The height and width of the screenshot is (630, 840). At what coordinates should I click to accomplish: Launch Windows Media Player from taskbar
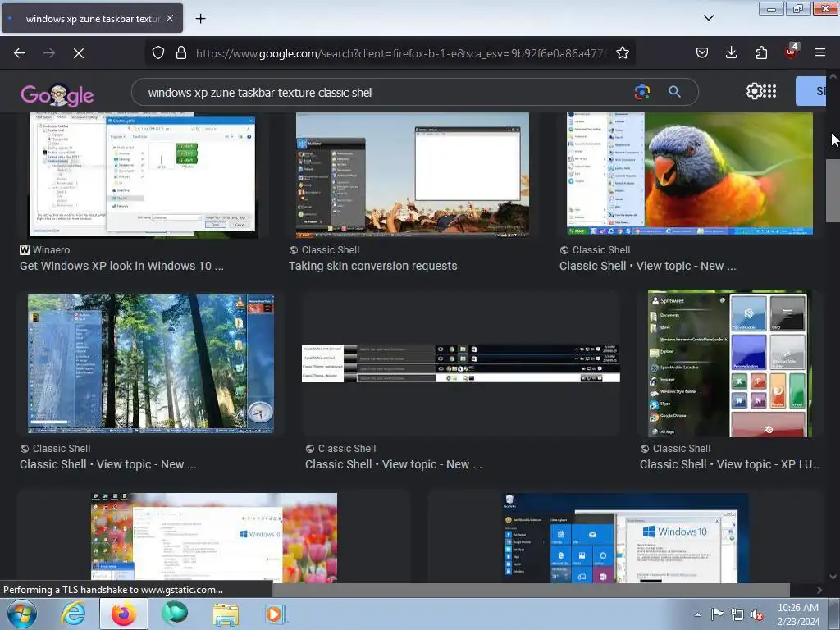click(276, 614)
